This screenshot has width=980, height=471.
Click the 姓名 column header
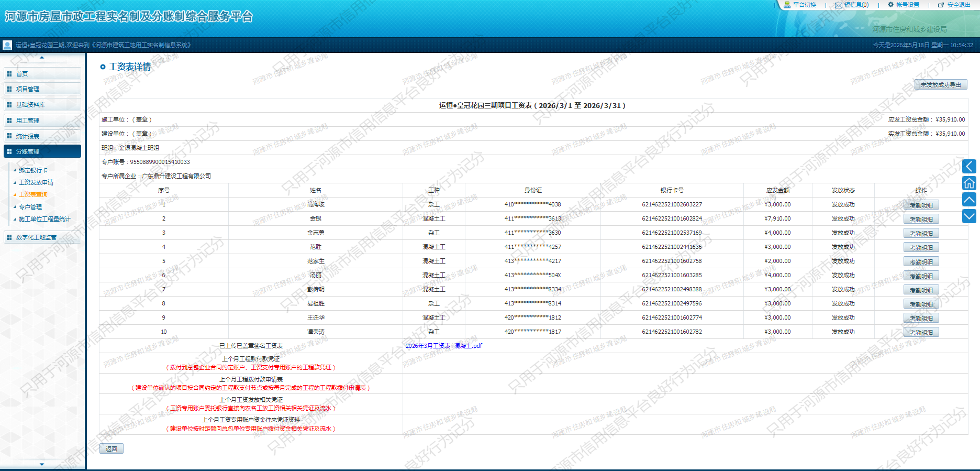click(316, 190)
